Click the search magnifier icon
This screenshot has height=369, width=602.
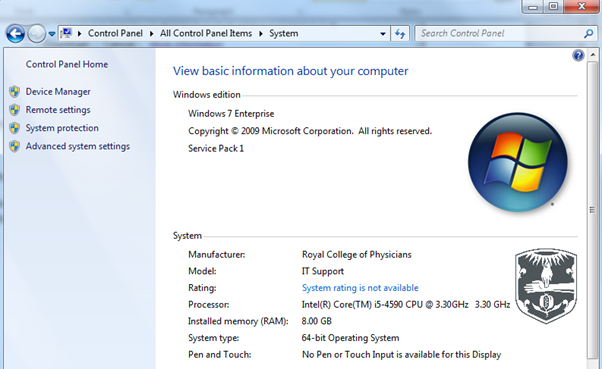point(588,34)
